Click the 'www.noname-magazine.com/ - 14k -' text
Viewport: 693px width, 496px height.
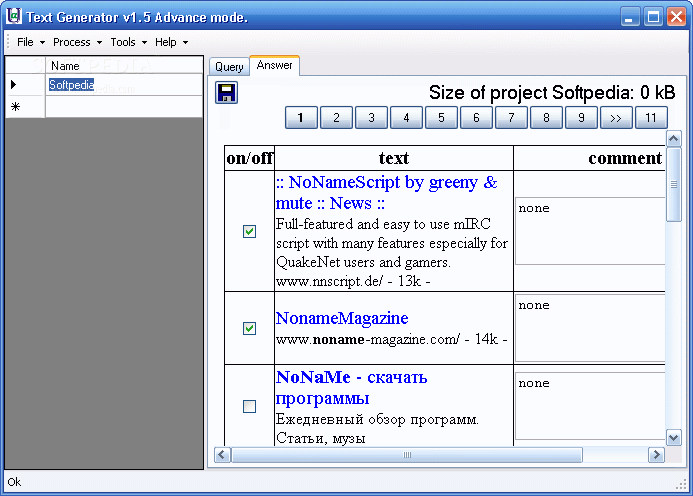(392, 339)
